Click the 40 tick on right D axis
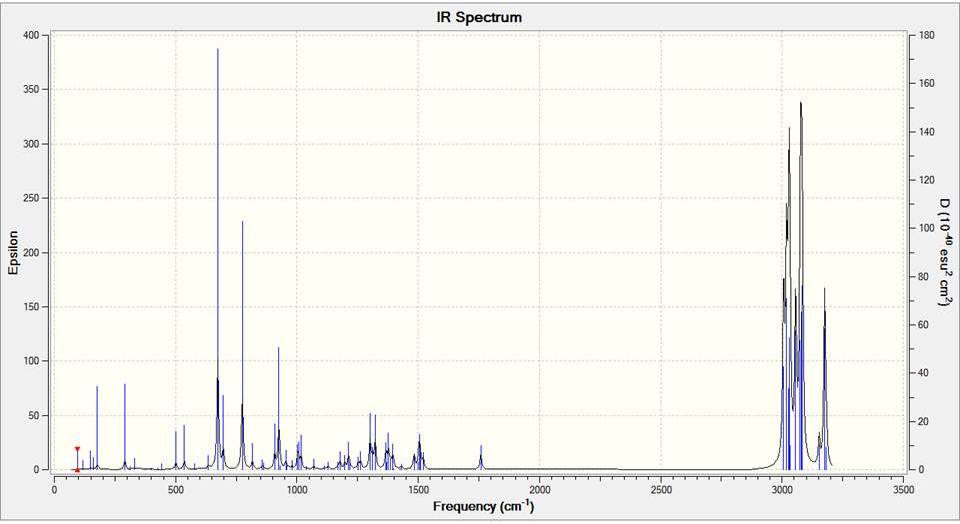 [924, 373]
